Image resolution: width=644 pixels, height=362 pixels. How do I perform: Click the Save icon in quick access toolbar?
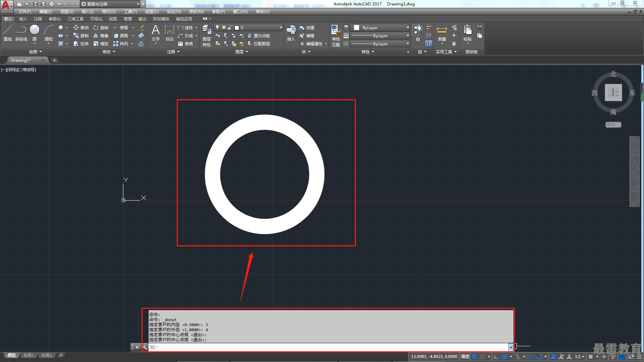pyautogui.click(x=36, y=4)
